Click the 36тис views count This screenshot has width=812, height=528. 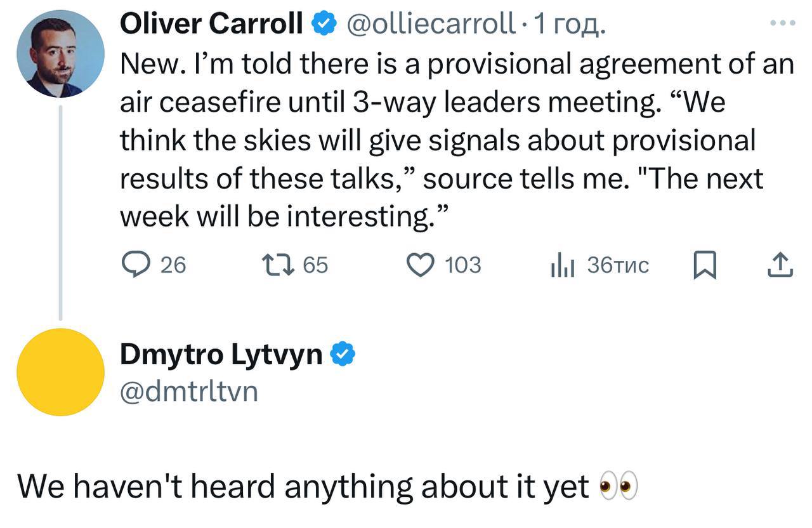tap(619, 265)
